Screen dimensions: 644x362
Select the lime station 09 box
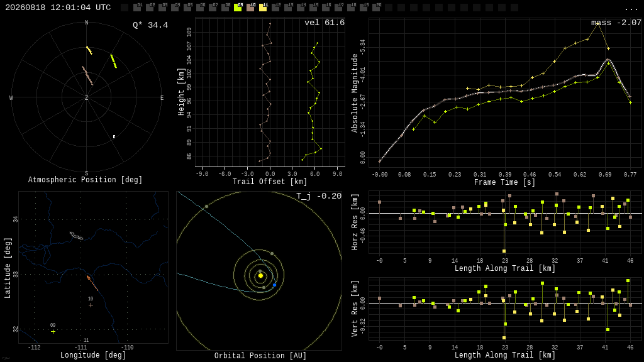[x=238, y=8]
